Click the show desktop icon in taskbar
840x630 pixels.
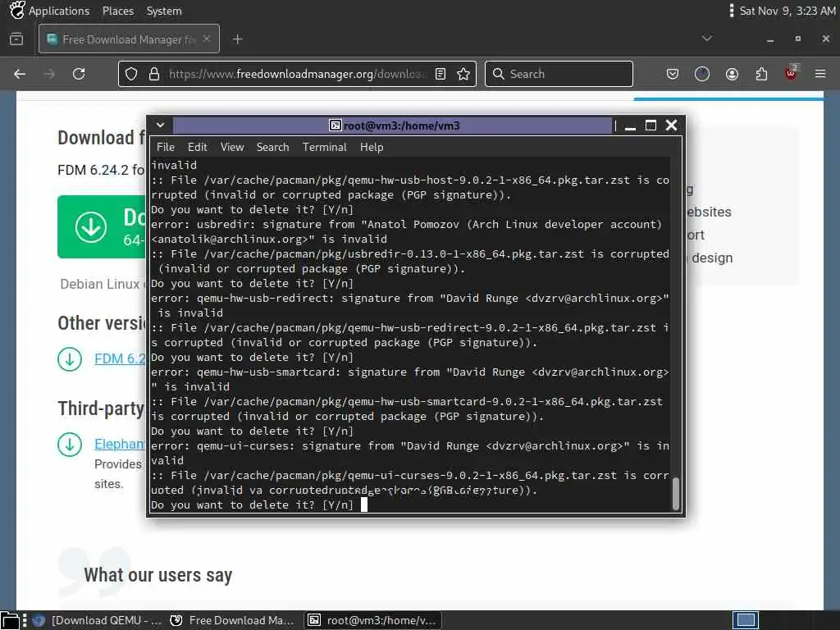coord(10,621)
